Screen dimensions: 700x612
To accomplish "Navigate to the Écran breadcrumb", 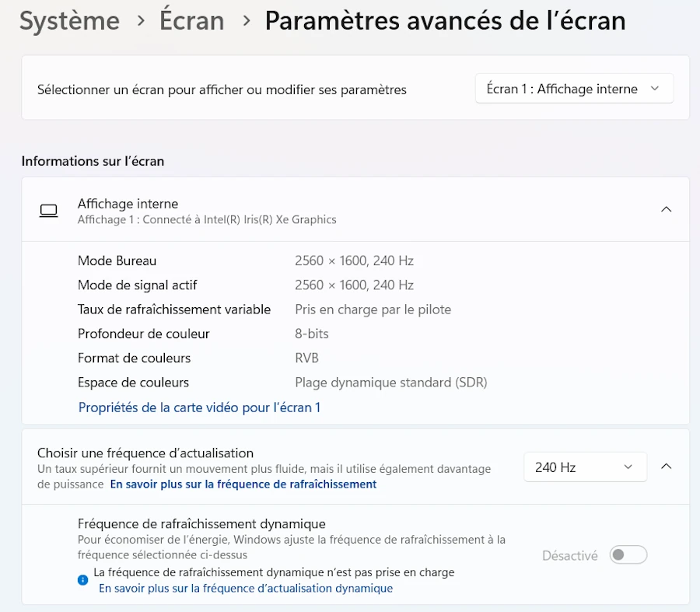I will (192, 21).
